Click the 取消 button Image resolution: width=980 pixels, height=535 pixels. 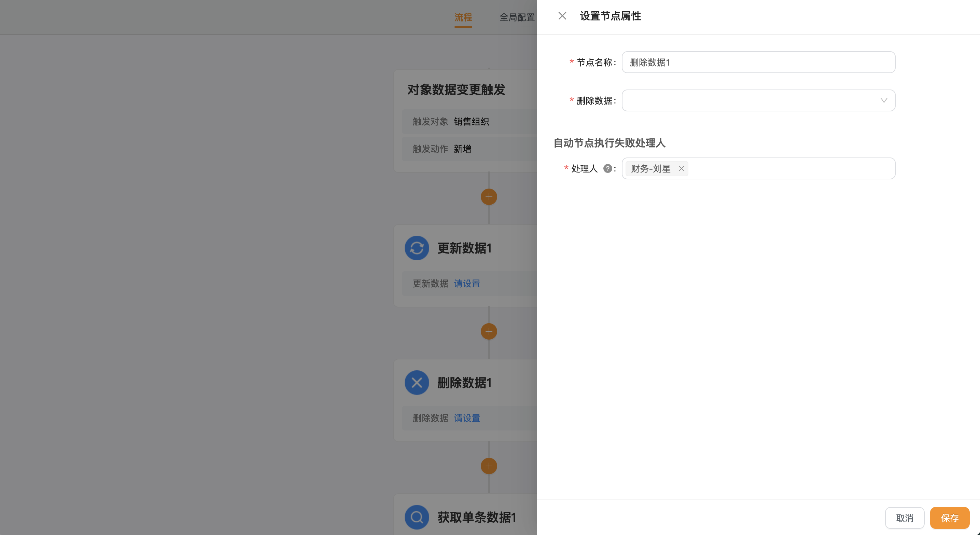click(x=904, y=518)
